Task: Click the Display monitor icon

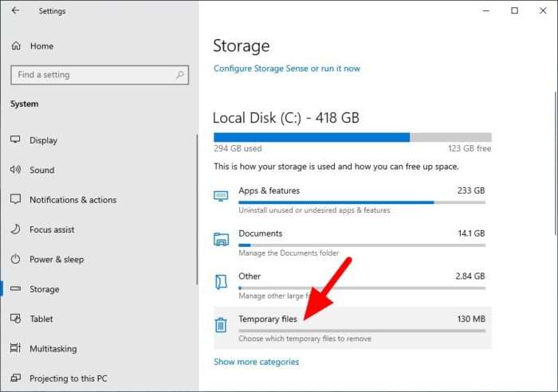Action: [x=15, y=139]
